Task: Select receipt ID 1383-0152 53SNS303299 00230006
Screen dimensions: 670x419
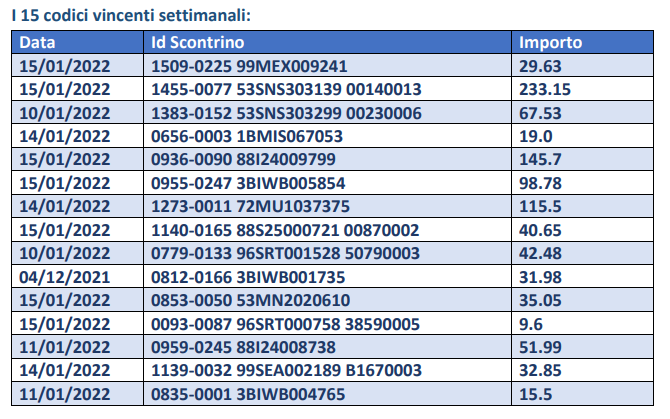Action: click(x=286, y=113)
